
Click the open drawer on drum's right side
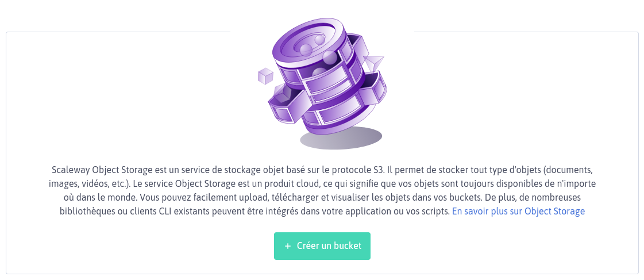372,89
